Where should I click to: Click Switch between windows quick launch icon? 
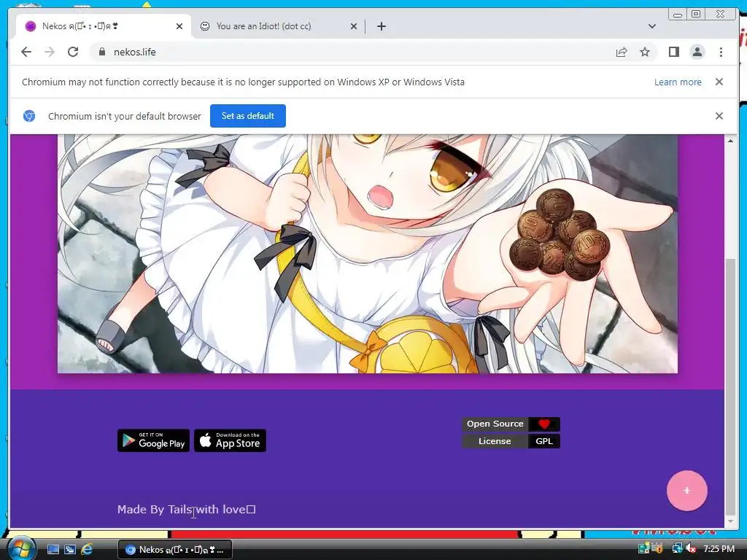[x=70, y=549]
